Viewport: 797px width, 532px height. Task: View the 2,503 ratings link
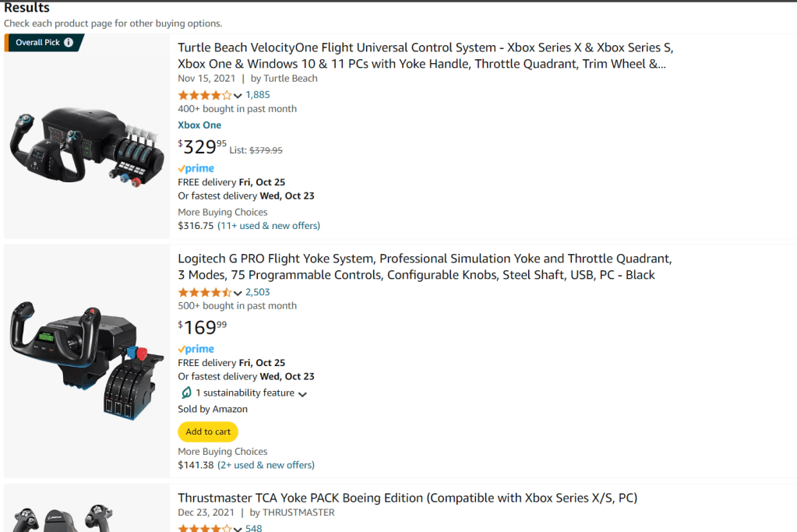coord(257,292)
